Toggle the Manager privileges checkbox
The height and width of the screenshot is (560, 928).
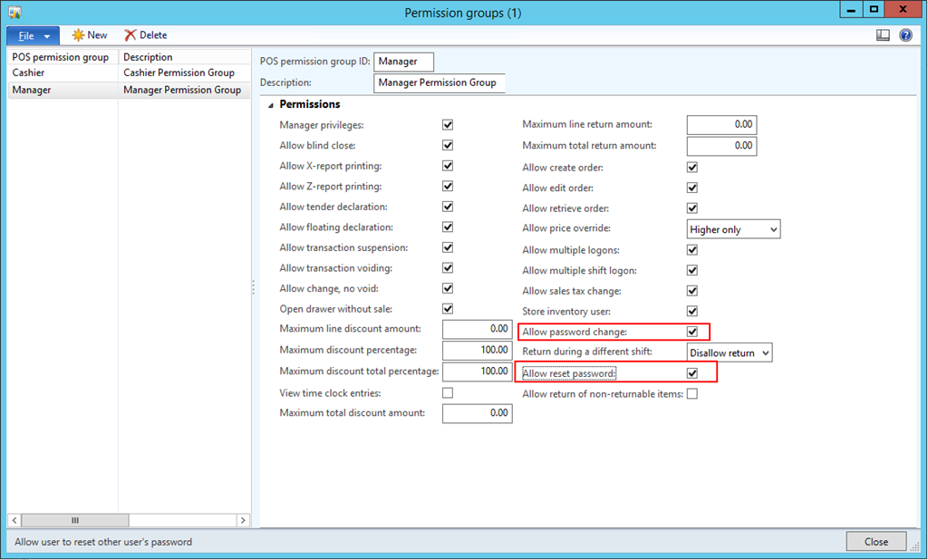pyautogui.click(x=448, y=125)
